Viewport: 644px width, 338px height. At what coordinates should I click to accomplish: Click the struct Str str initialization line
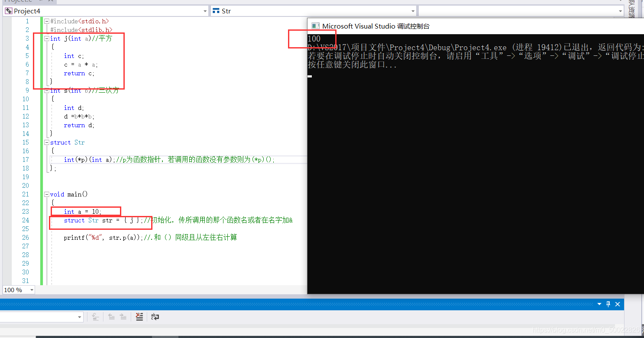click(103, 220)
